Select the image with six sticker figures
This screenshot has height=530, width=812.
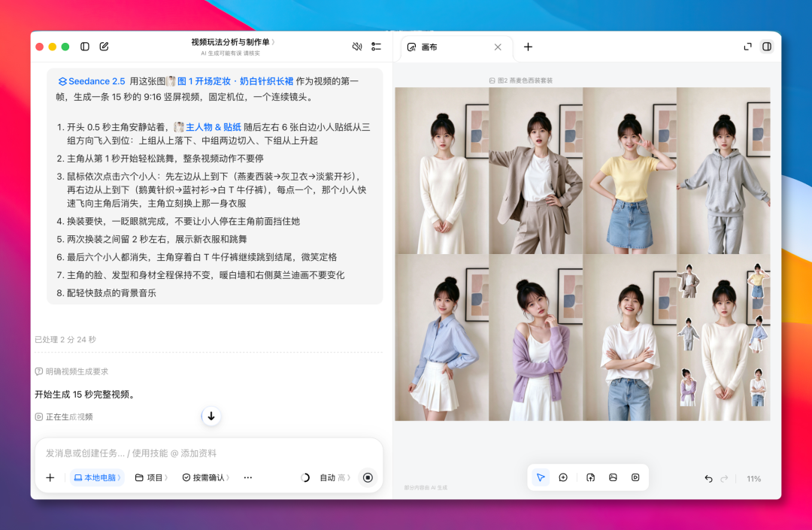pos(723,338)
